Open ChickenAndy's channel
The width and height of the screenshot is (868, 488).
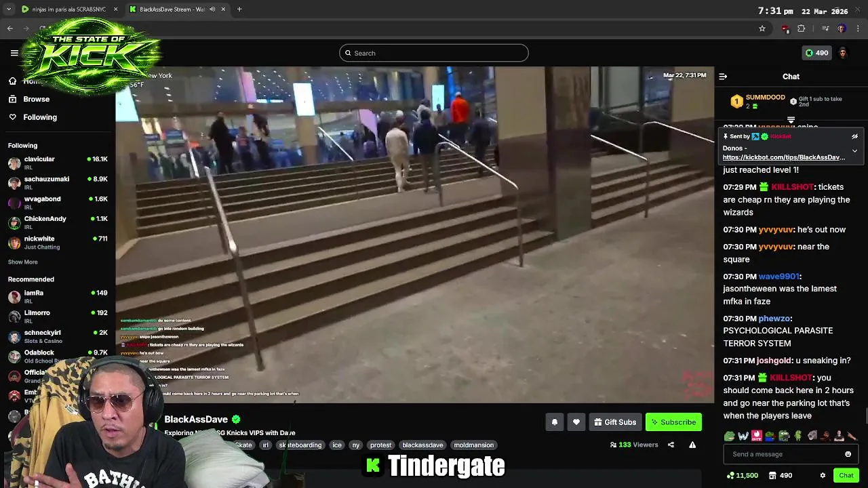point(58,222)
